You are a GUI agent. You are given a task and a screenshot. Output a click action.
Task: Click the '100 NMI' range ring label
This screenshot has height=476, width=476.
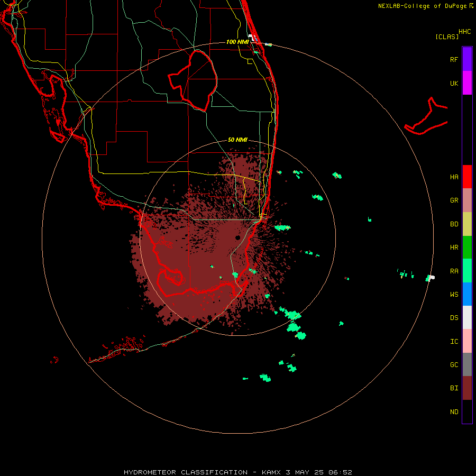pyautogui.click(x=237, y=42)
